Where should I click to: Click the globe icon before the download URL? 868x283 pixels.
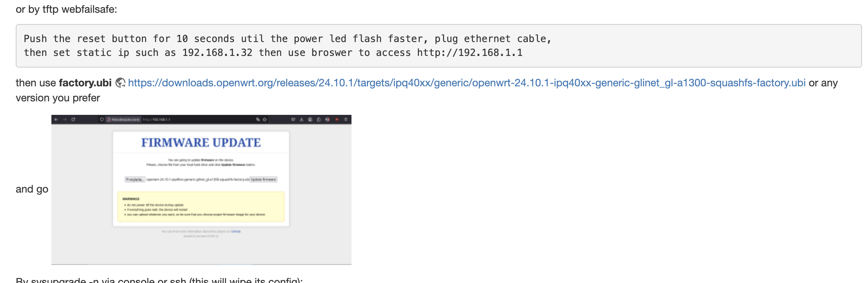[120, 83]
